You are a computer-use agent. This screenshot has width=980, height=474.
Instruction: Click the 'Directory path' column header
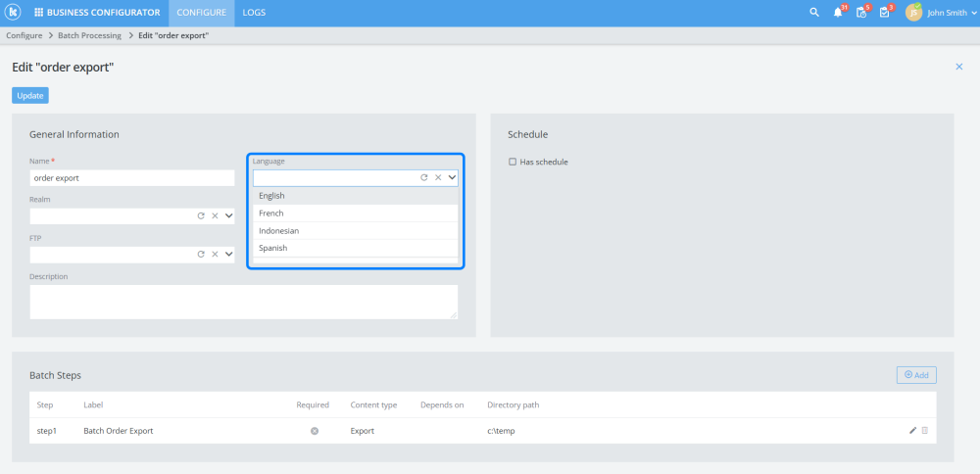click(514, 404)
